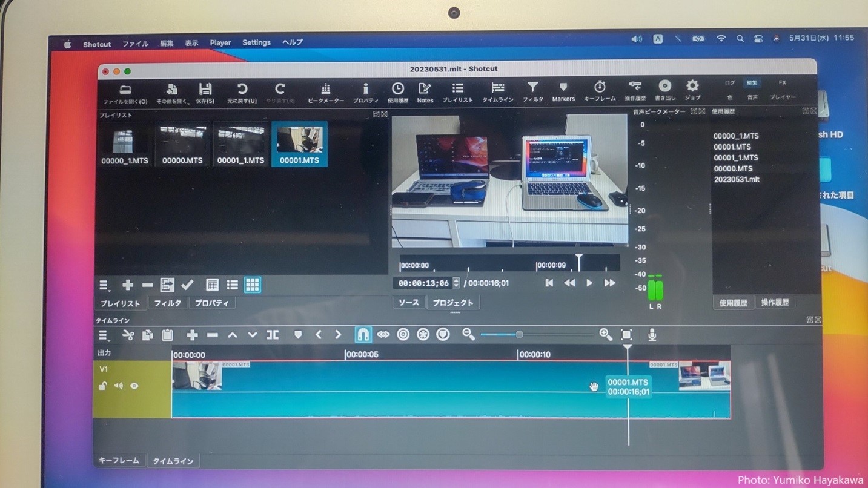Show プレイリスト via top toolbar icon
Screen dimensions: 868x488
pyautogui.click(x=458, y=93)
